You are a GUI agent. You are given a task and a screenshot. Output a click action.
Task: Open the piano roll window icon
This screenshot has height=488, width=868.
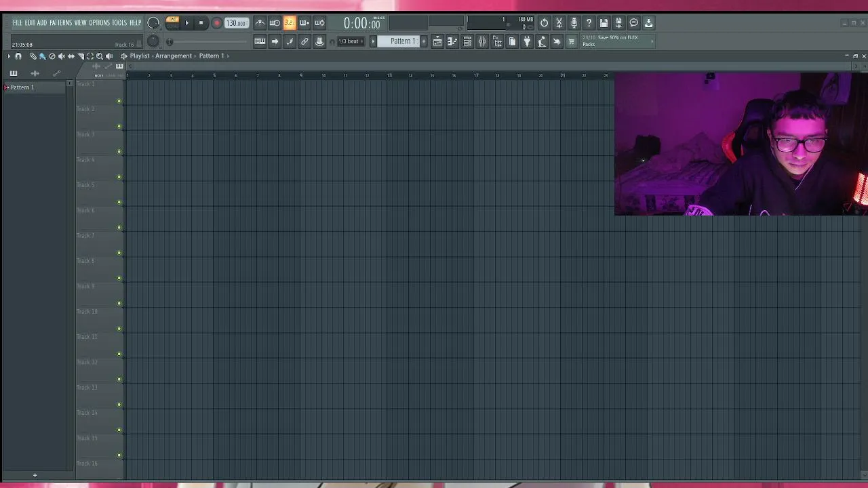[452, 41]
